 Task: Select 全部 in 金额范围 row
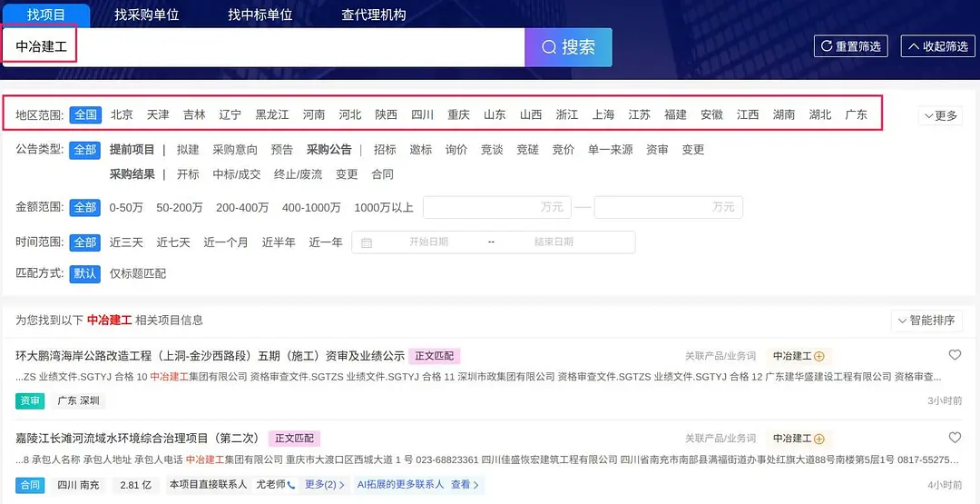(x=85, y=208)
